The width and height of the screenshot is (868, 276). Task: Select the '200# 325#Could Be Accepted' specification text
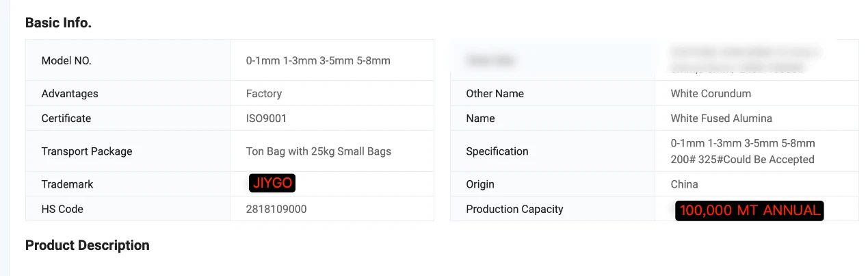coord(742,159)
